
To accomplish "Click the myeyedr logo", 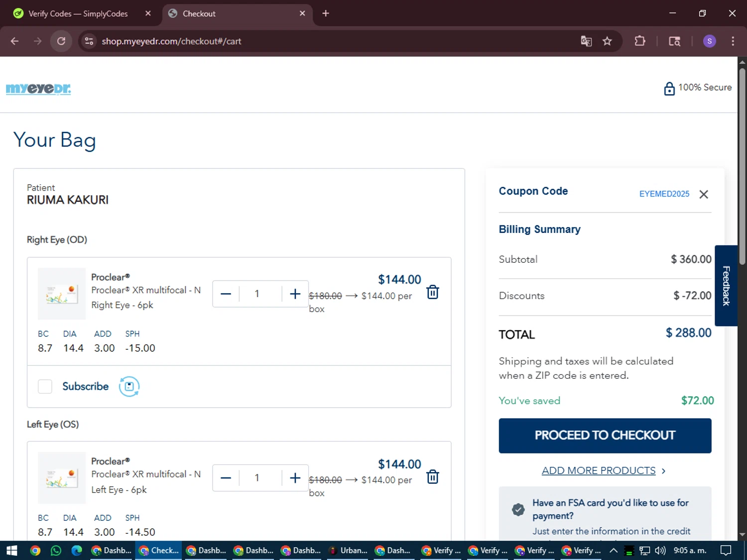I will [x=38, y=89].
